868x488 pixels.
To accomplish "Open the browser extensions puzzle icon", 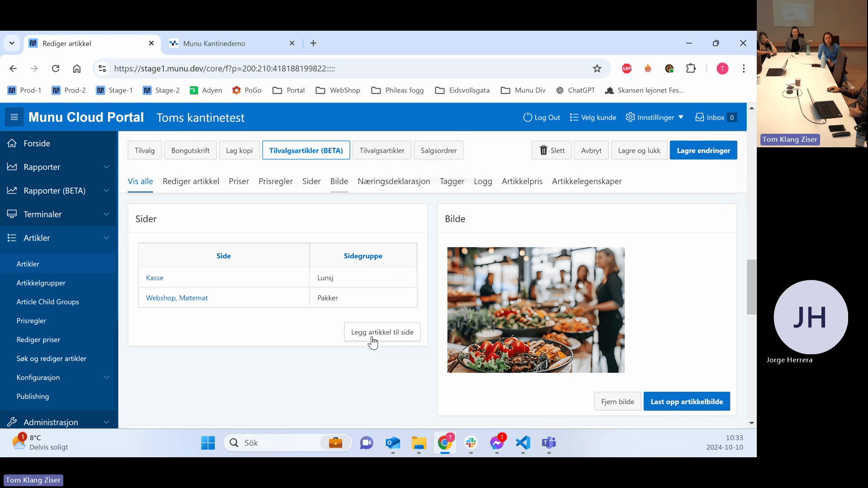I will point(691,69).
